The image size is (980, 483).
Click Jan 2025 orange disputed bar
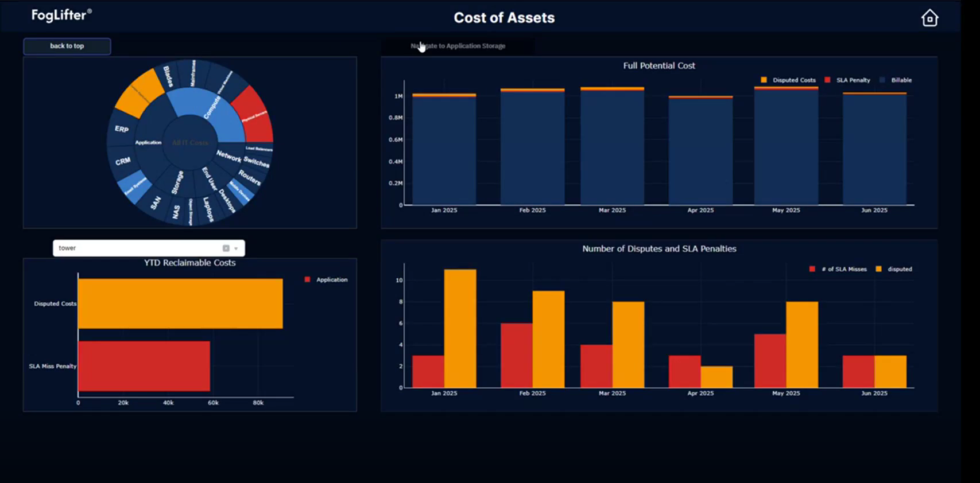pos(460,329)
